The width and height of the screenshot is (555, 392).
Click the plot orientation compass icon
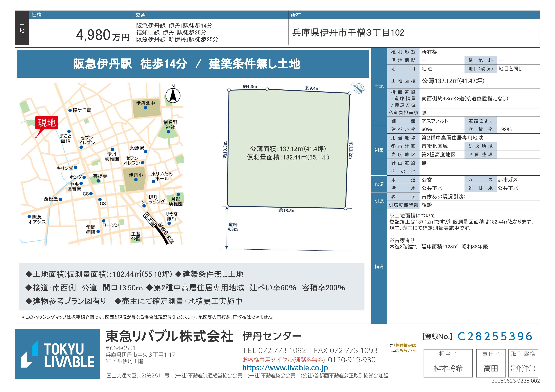pyautogui.click(x=359, y=88)
